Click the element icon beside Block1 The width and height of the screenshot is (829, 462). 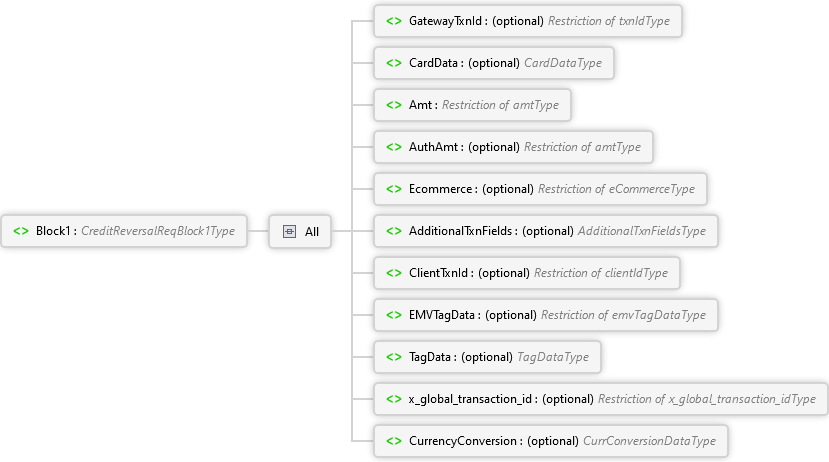21,231
